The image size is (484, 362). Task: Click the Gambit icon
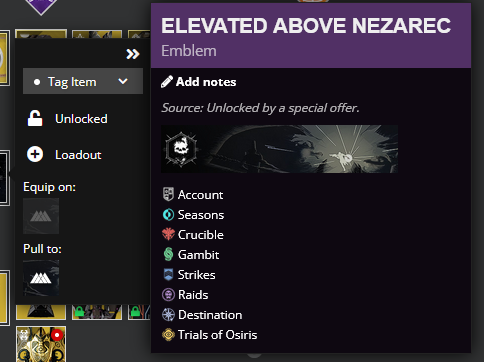pyautogui.click(x=168, y=254)
